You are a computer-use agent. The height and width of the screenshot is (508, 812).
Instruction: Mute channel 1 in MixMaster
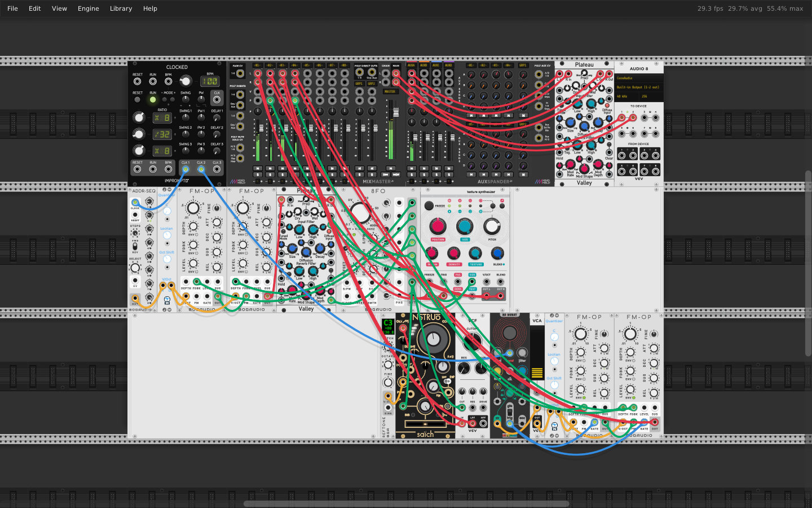click(258, 168)
